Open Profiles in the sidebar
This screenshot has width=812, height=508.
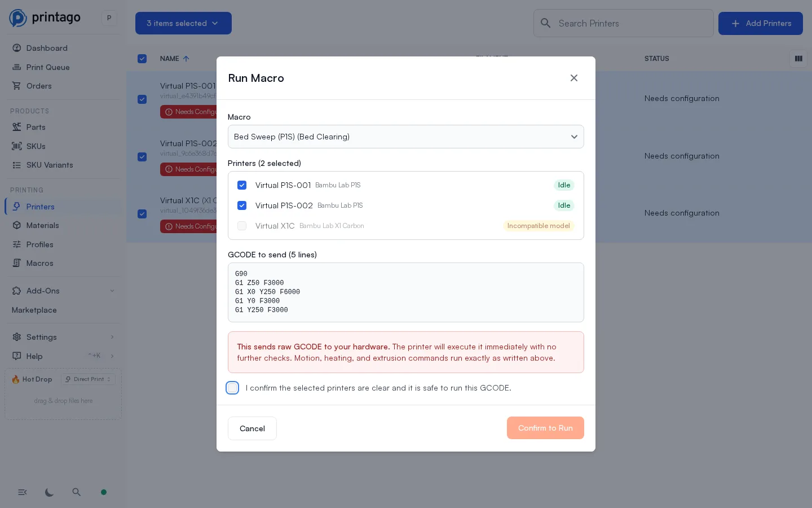click(x=40, y=244)
